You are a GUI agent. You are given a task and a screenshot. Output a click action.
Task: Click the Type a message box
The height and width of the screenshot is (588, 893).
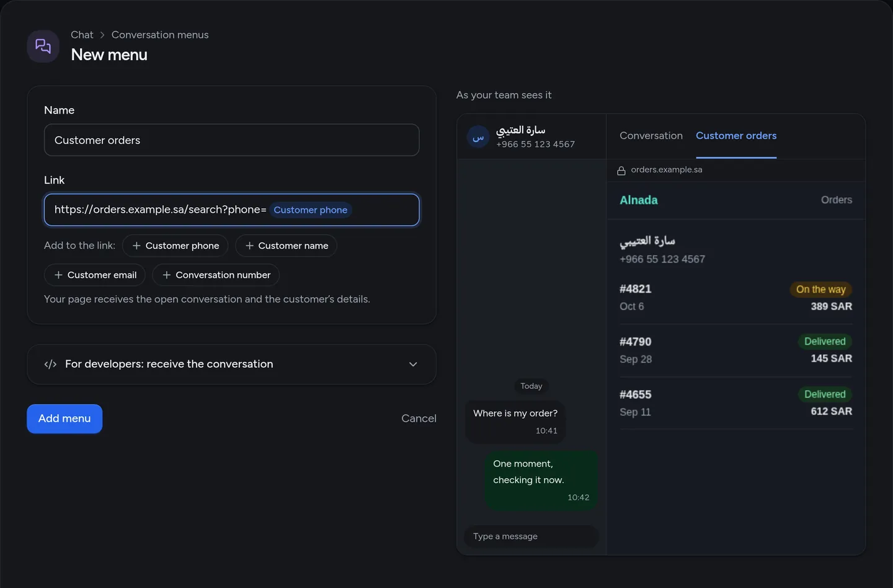tap(531, 537)
